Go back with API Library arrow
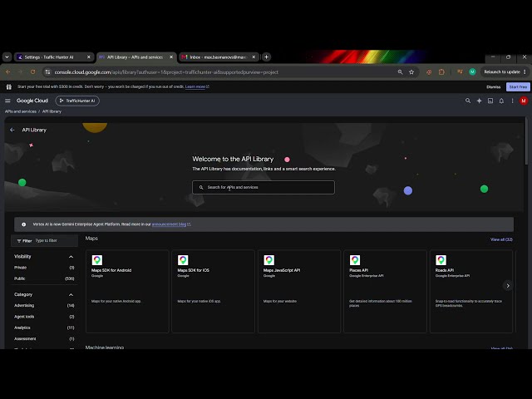Screen dimensions: 532x399 [12, 130]
